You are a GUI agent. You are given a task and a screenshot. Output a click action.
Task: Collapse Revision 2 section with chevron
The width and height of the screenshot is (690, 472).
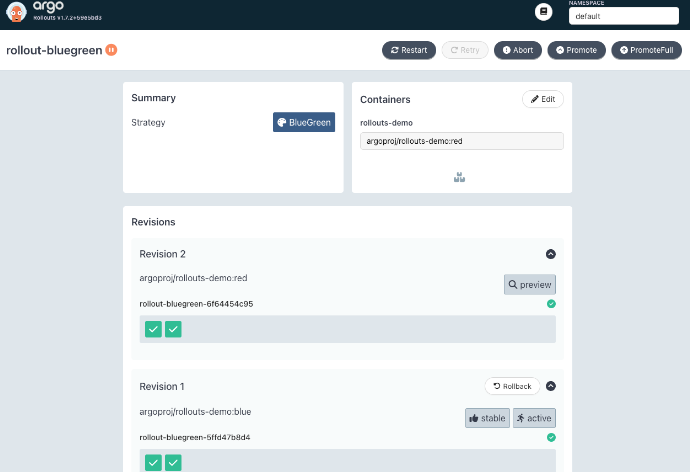[x=551, y=254]
